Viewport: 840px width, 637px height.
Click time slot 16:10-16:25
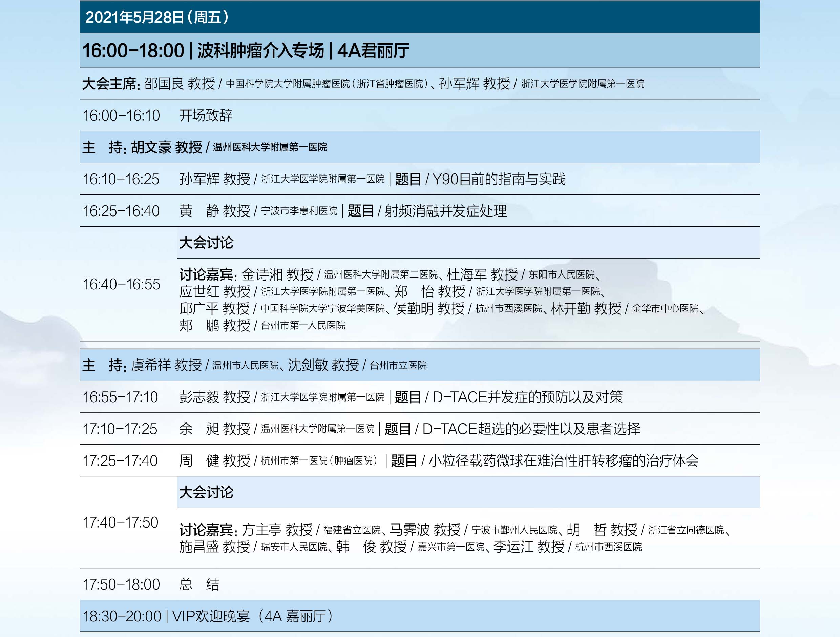point(121,179)
